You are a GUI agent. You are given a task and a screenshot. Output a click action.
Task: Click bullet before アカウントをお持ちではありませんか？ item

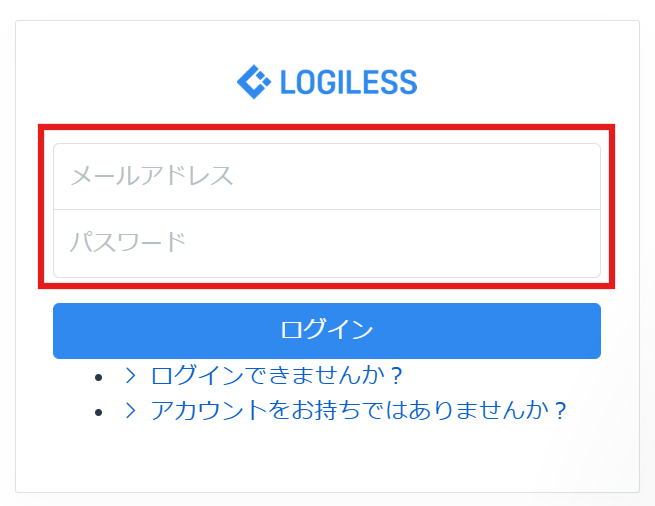(x=98, y=411)
